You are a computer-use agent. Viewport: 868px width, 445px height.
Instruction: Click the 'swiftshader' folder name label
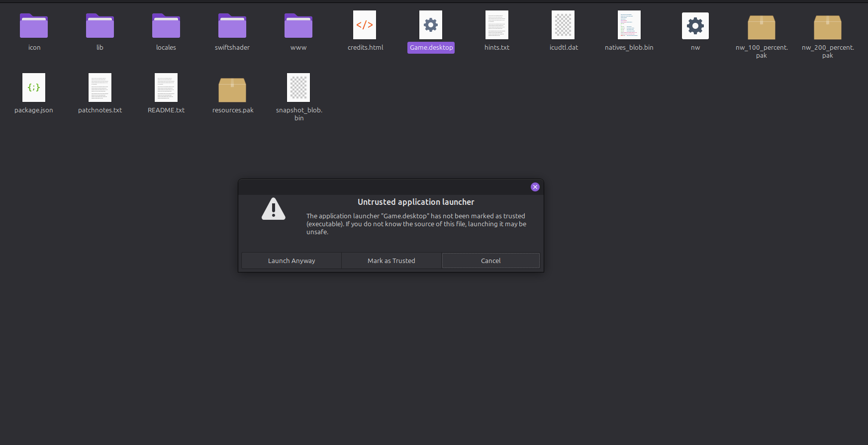(232, 48)
